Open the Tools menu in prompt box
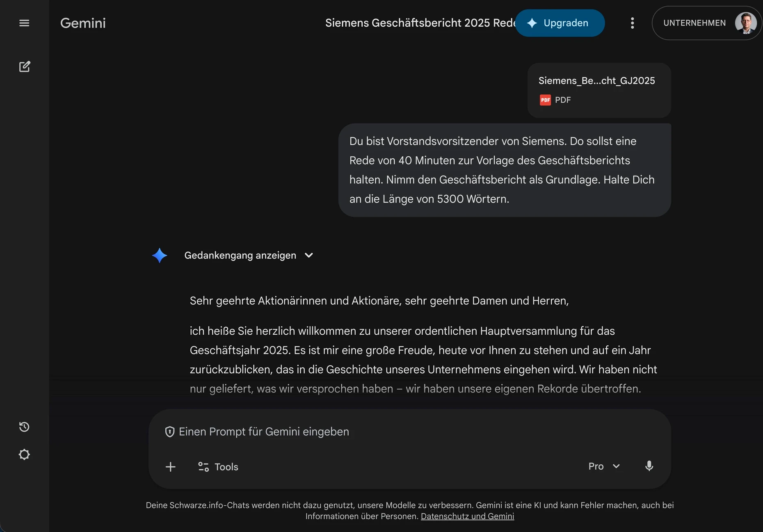Image resolution: width=763 pixels, height=532 pixels. [x=218, y=467]
